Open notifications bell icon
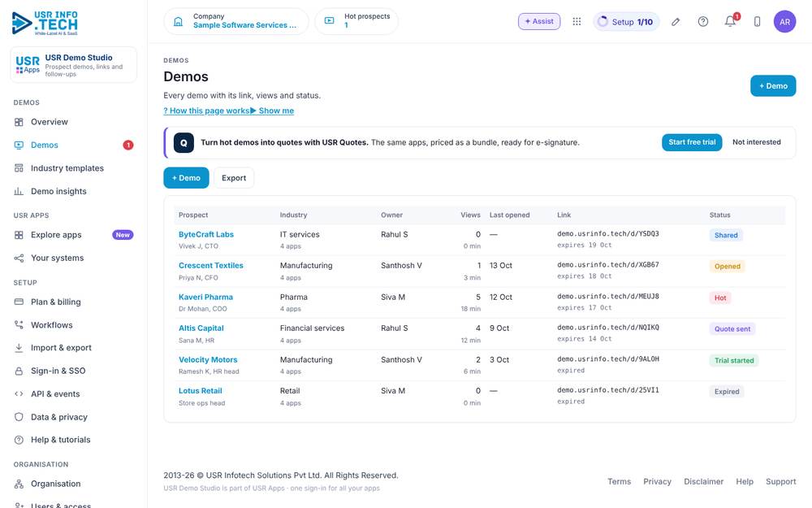This screenshot has height=508, width=812. [730, 21]
